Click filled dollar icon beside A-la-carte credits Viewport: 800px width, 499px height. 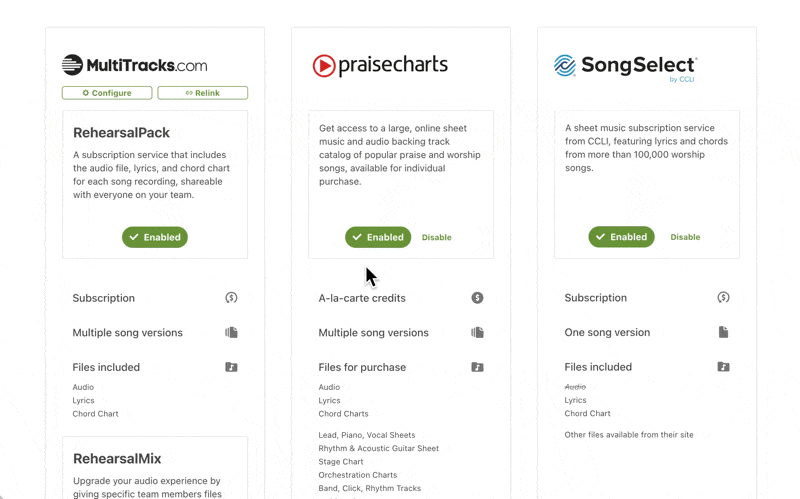pyautogui.click(x=477, y=297)
